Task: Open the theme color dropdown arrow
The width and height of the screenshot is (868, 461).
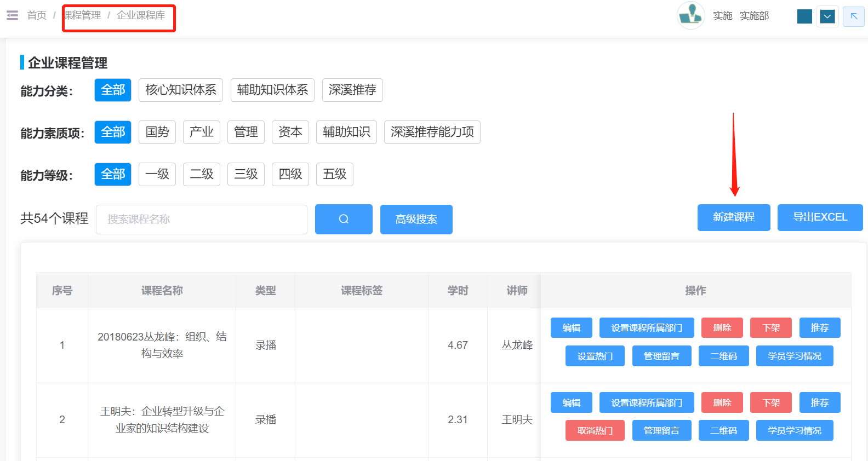Action: point(827,16)
